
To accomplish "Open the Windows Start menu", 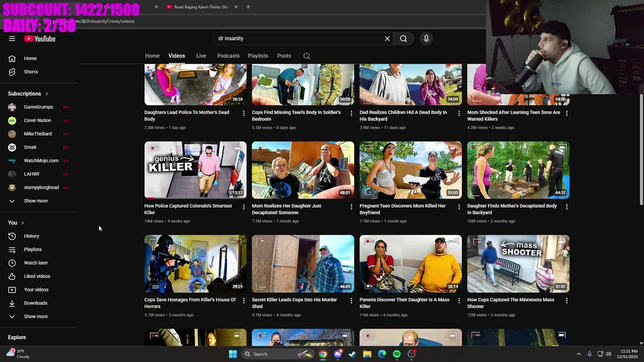I will pos(233,354).
